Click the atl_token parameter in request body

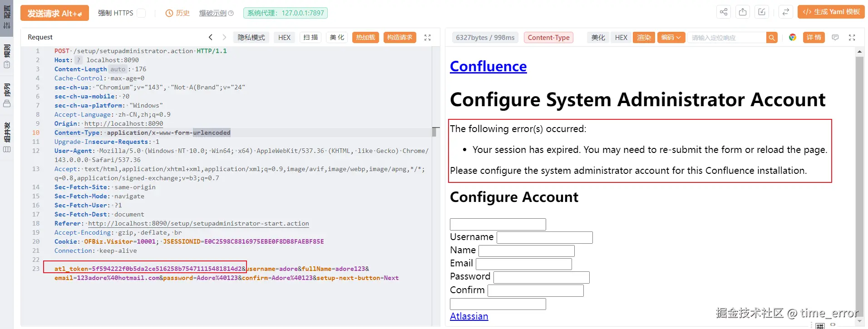[148, 269]
